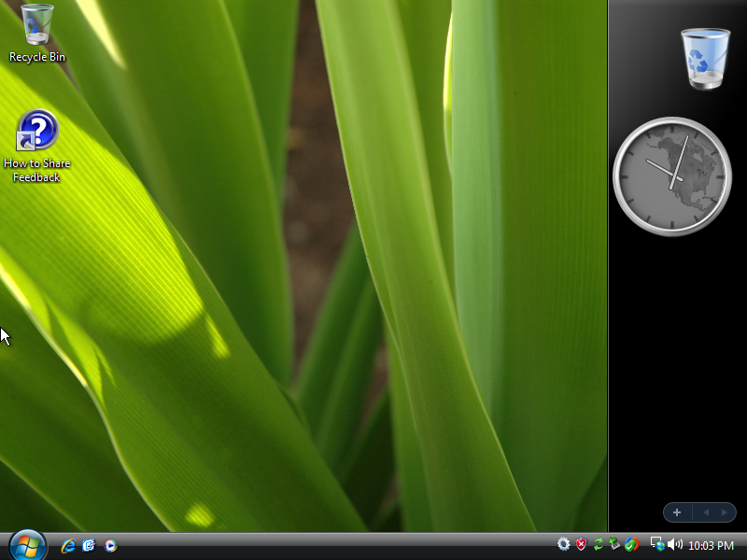747x560 pixels.
Task: Open the Start menu orb
Action: click(28, 545)
